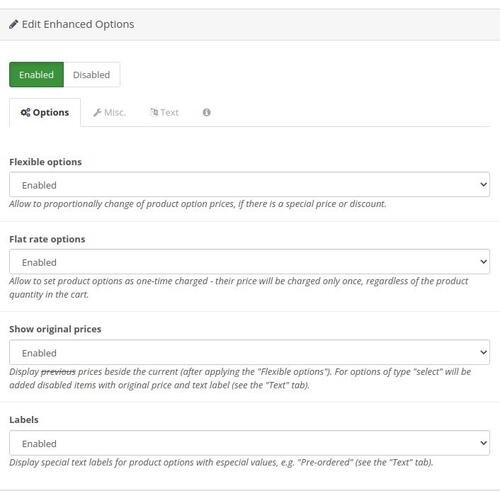Click the pencil edit icon in header
The image size is (500, 500).
[x=13, y=24]
